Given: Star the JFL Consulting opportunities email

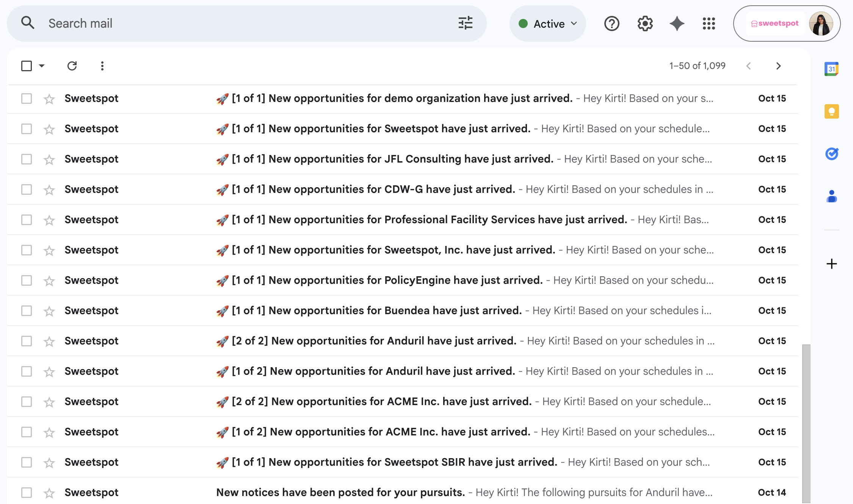Looking at the screenshot, I should [x=49, y=160].
